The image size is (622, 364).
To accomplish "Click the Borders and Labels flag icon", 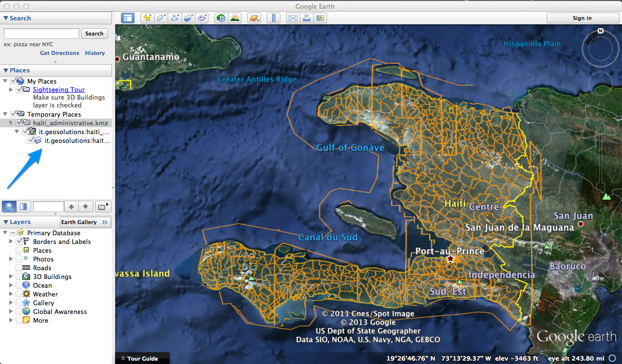I will 26,242.
